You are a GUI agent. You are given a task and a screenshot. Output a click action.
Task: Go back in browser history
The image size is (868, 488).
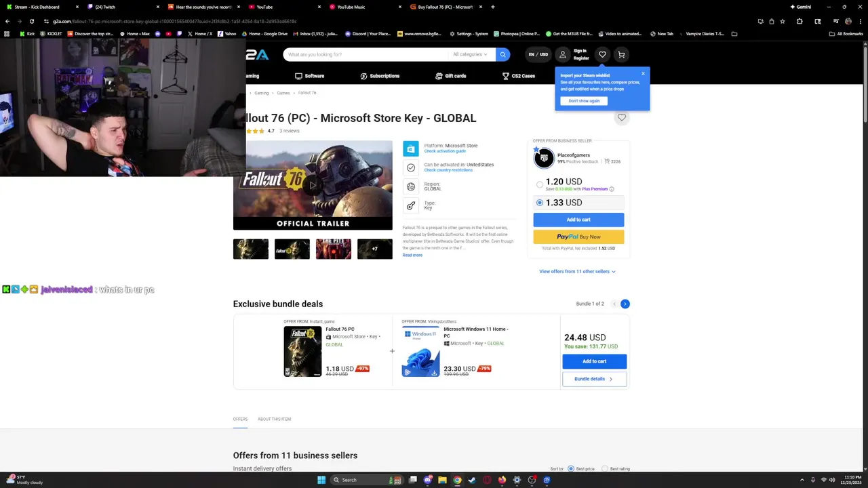(x=7, y=21)
